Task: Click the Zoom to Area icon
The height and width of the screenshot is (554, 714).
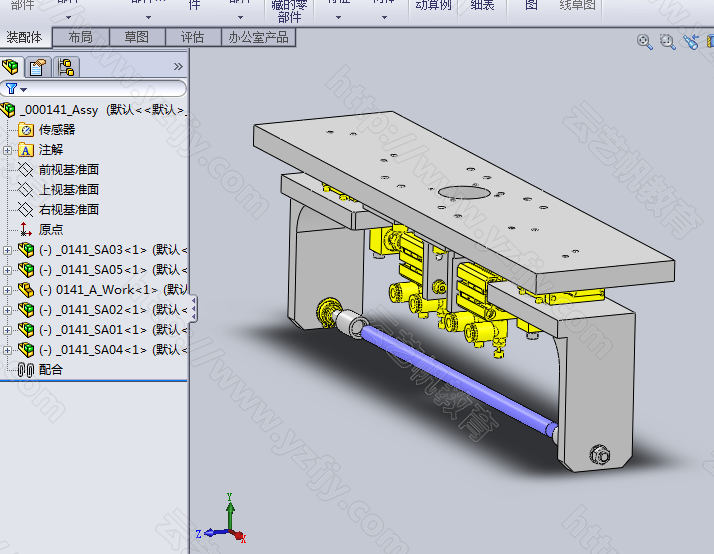Action: [x=668, y=41]
